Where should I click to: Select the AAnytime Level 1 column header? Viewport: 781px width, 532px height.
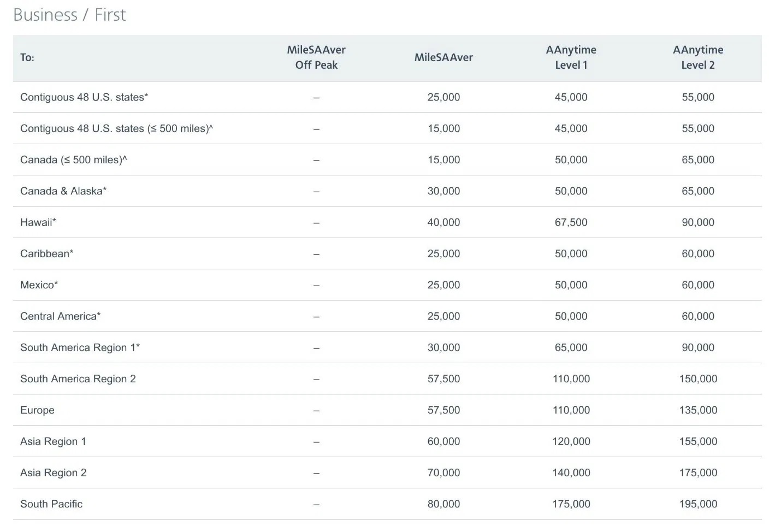pos(571,57)
